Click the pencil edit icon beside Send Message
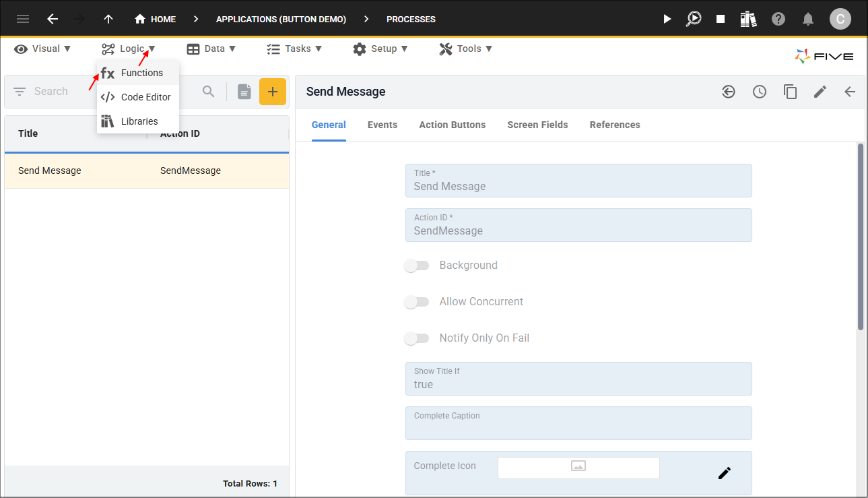The width and height of the screenshot is (868, 498). pos(820,92)
